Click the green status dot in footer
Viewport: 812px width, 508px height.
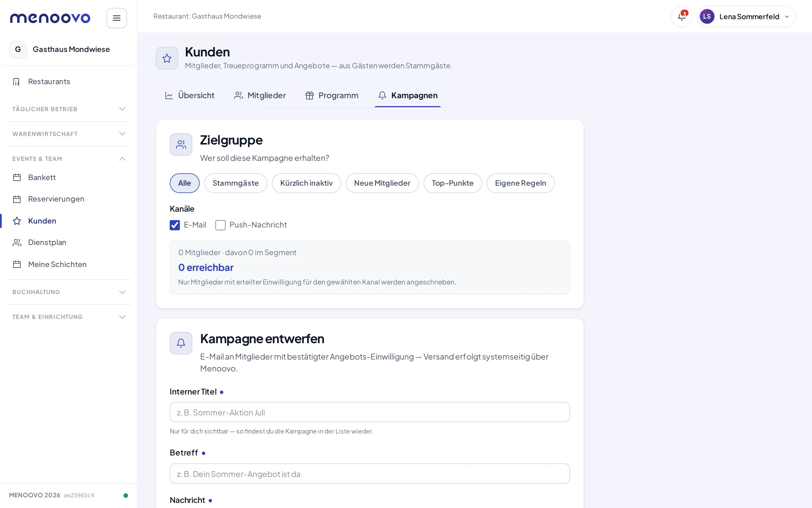(x=126, y=495)
